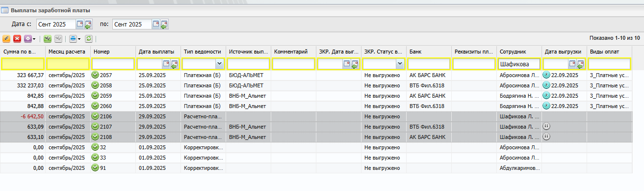Click the 'Источник вып...' filter input
This screenshot has width=644, height=191.
pyautogui.click(x=248, y=64)
